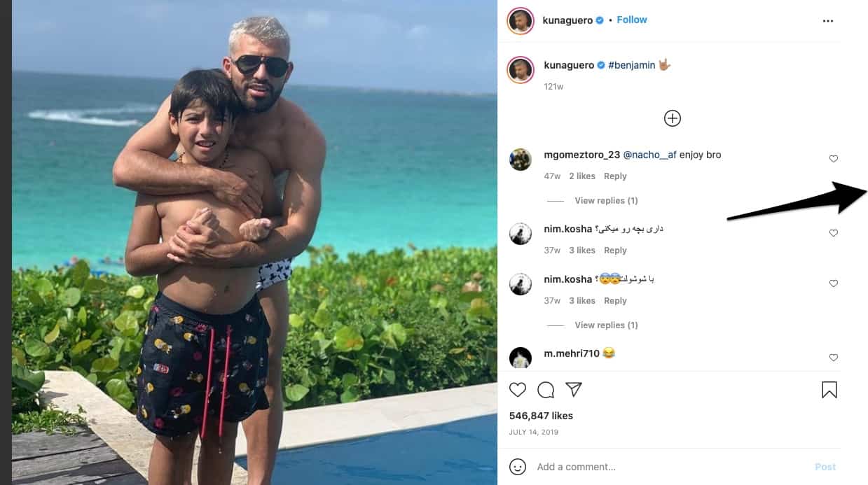Open kunaguero's profile picture in header

[x=521, y=21]
